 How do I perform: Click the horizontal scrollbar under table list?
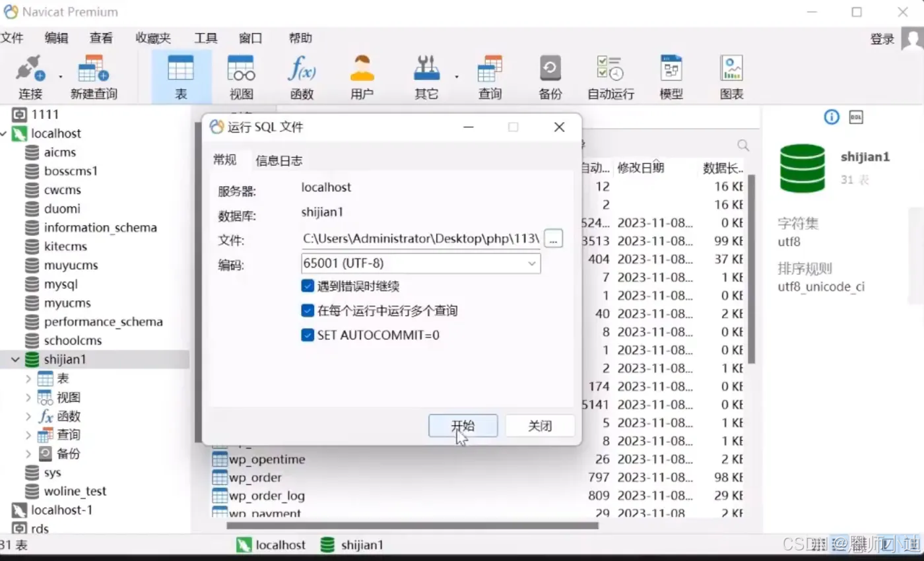coord(412,526)
